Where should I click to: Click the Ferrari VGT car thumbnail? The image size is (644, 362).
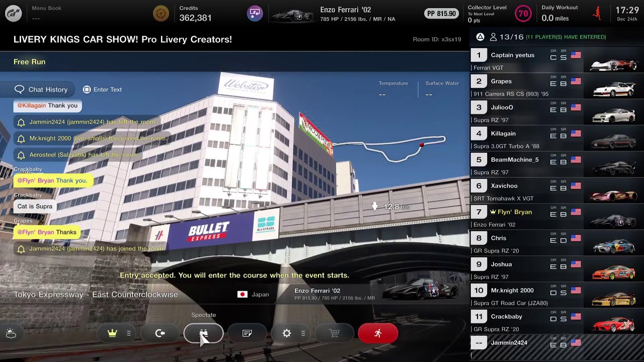[613, 64]
